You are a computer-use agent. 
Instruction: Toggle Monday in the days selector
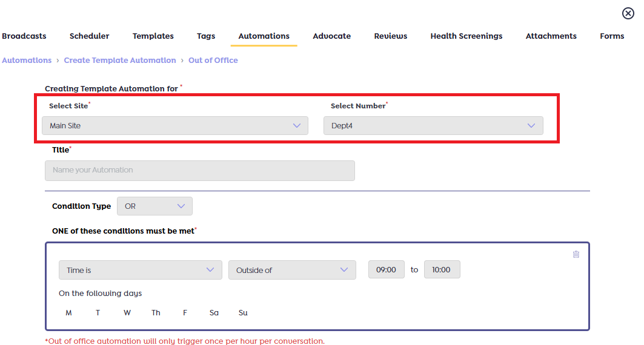point(68,313)
